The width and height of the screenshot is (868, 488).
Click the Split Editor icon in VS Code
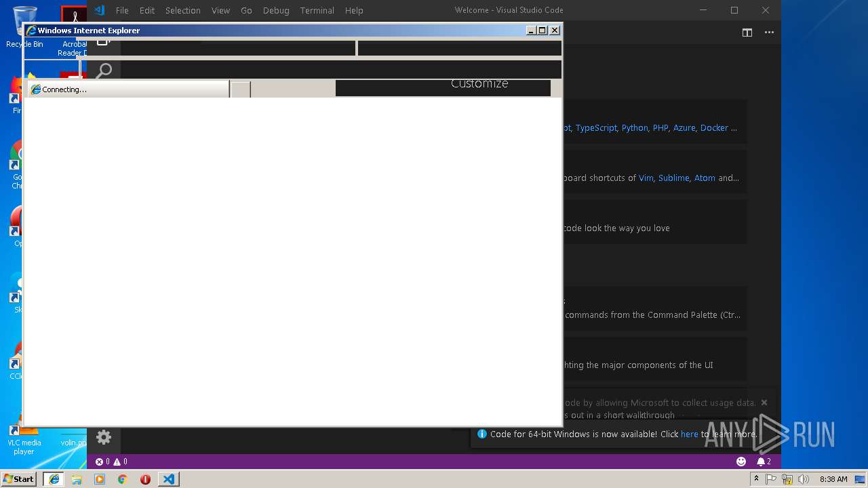[747, 33]
